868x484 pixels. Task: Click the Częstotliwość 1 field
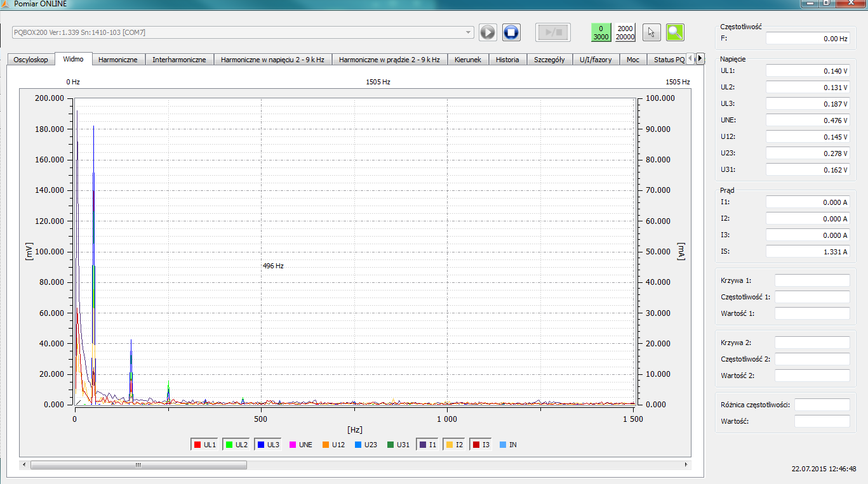point(812,297)
